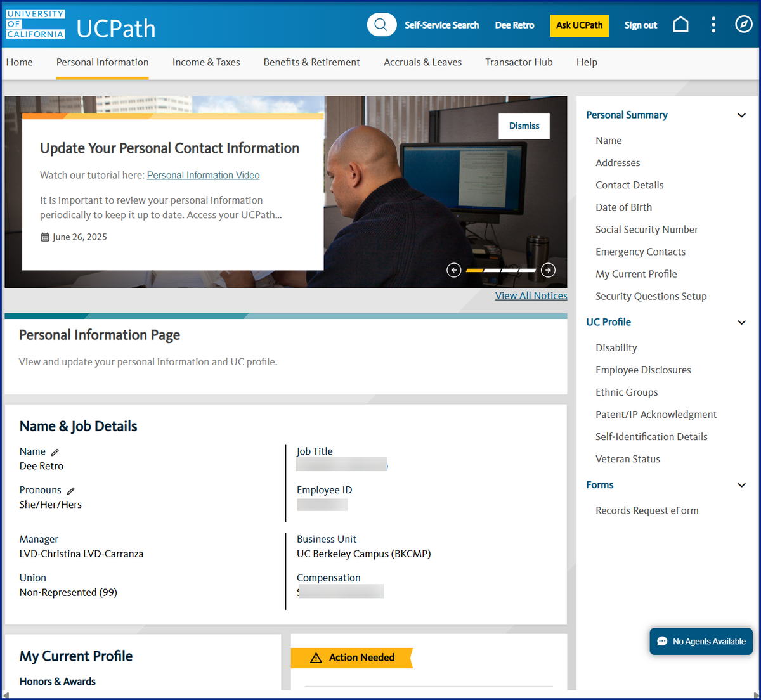Click Sign out
The width and height of the screenshot is (761, 700).
641,25
